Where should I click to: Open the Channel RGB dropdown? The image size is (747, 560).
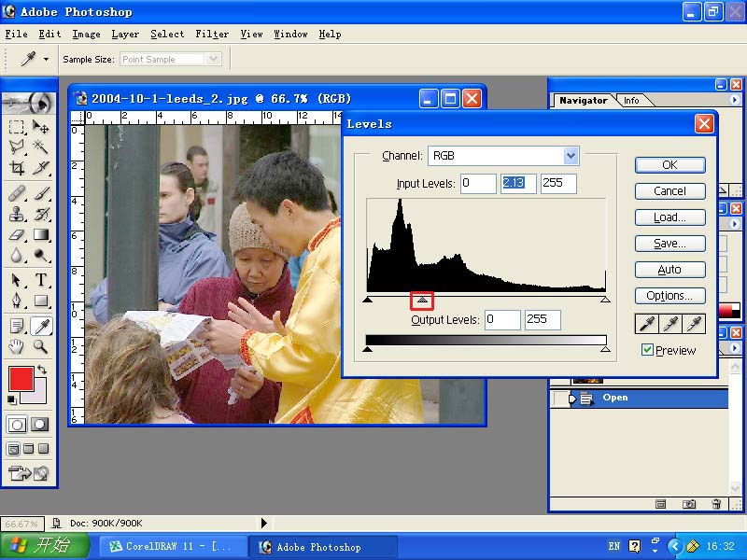pyautogui.click(x=571, y=156)
